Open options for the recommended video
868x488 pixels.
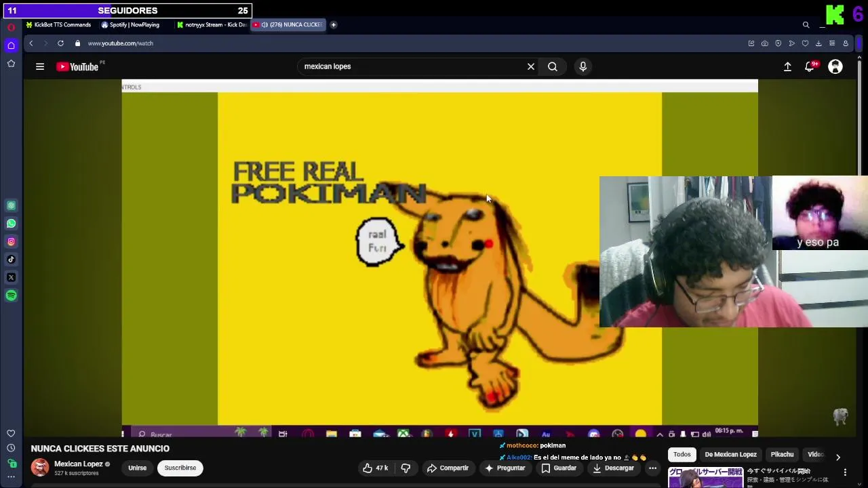(x=845, y=472)
